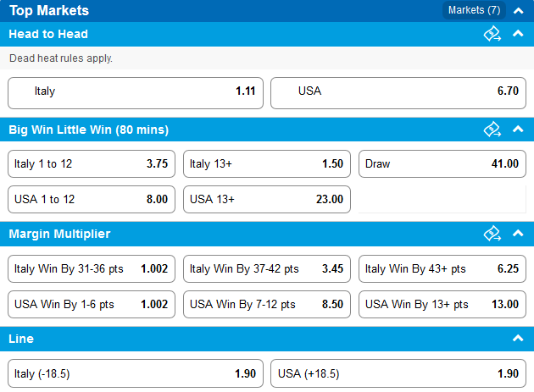Collapse the Line market section
Image resolution: width=534 pixels, height=392 pixels.
click(518, 338)
